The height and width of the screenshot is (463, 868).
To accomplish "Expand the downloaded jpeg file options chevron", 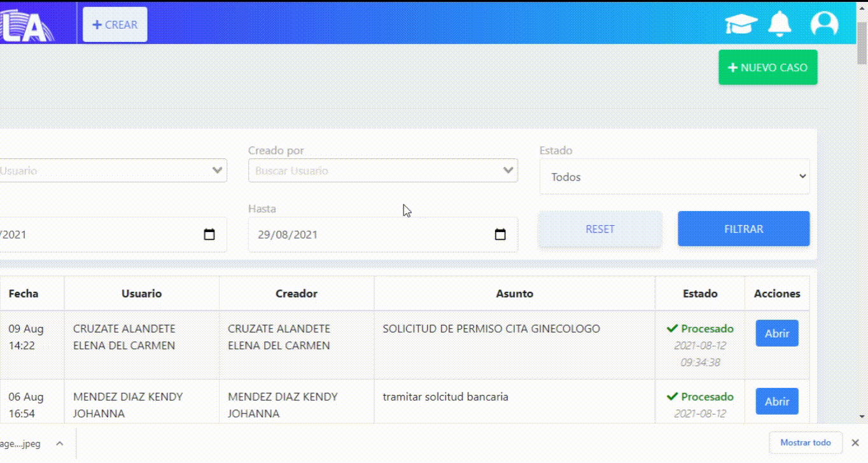I will click(x=59, y=443).
